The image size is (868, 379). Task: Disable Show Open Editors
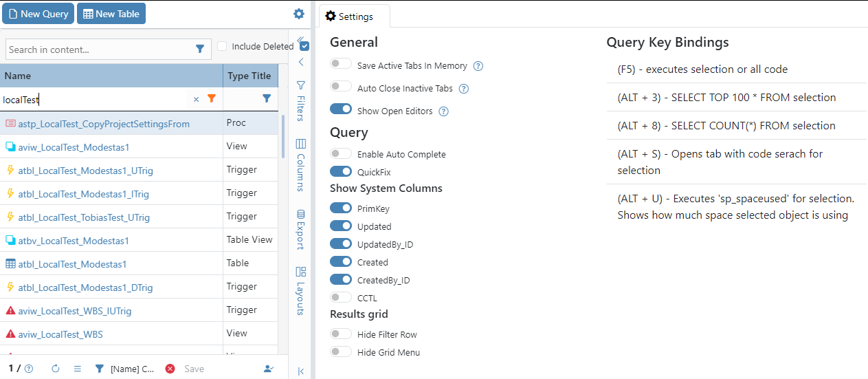(x=341, y=109)
